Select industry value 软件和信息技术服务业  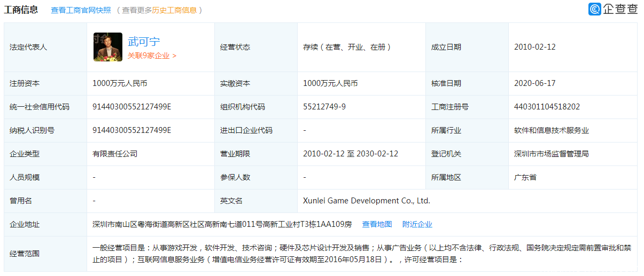(x=552, y=130)
